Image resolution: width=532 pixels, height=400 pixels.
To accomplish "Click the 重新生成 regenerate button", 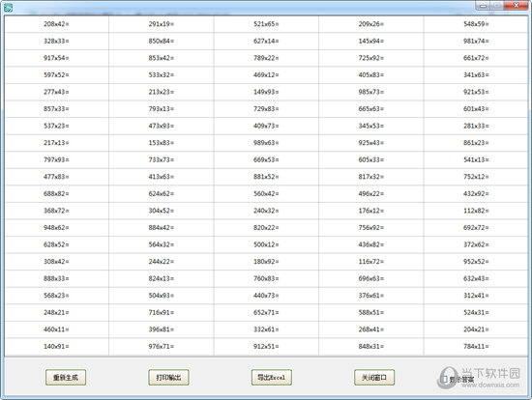I will click(66, 377).
